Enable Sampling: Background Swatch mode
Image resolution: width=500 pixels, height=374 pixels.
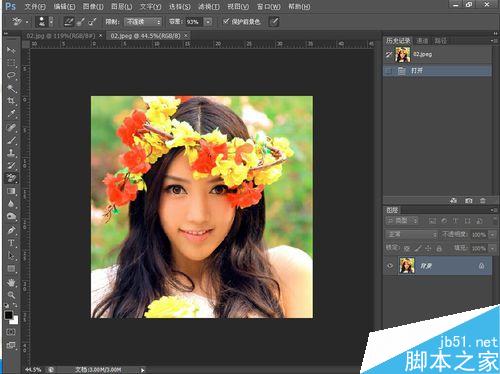coord(92,22)
